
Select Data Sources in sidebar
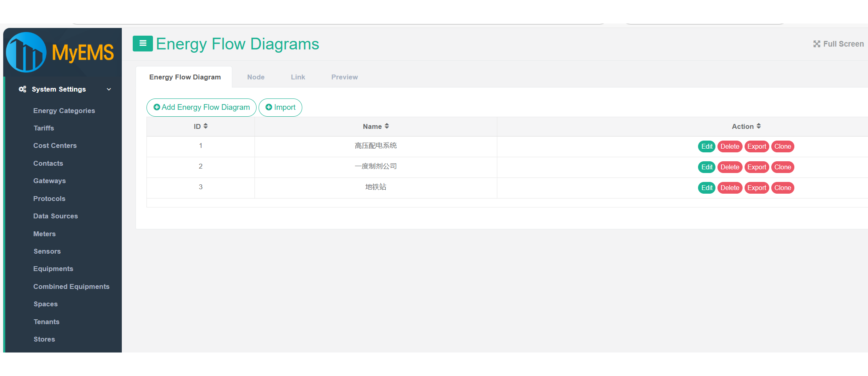click(x=55, y=216)
